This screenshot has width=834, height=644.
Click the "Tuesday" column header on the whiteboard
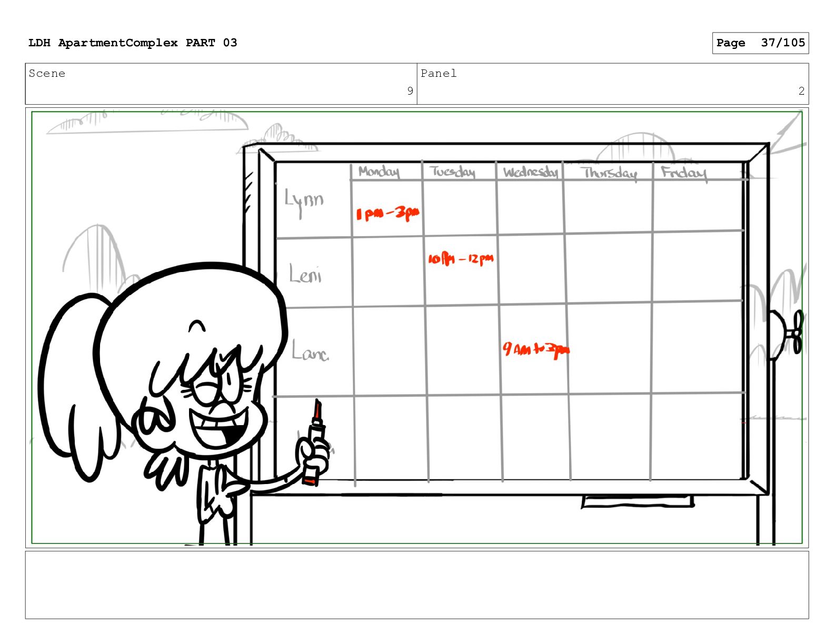[453, 172]
